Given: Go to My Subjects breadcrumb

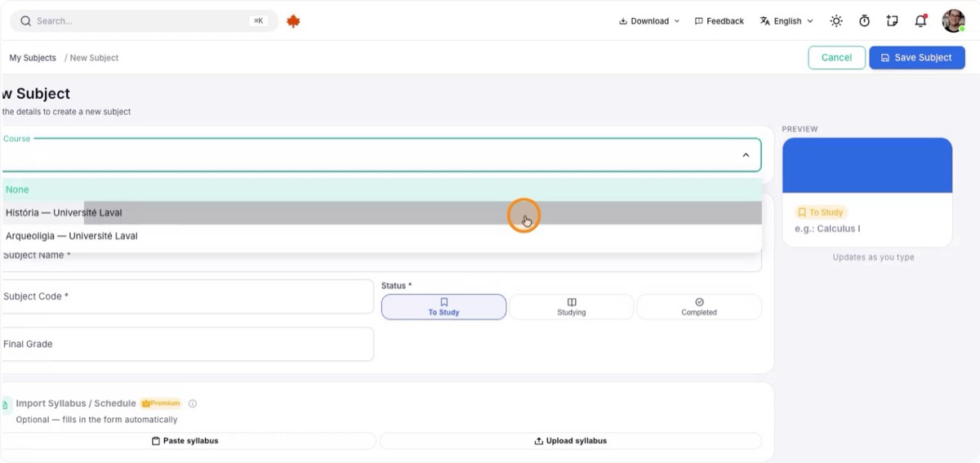Looking at the screenshot, I should pos(33,58).
